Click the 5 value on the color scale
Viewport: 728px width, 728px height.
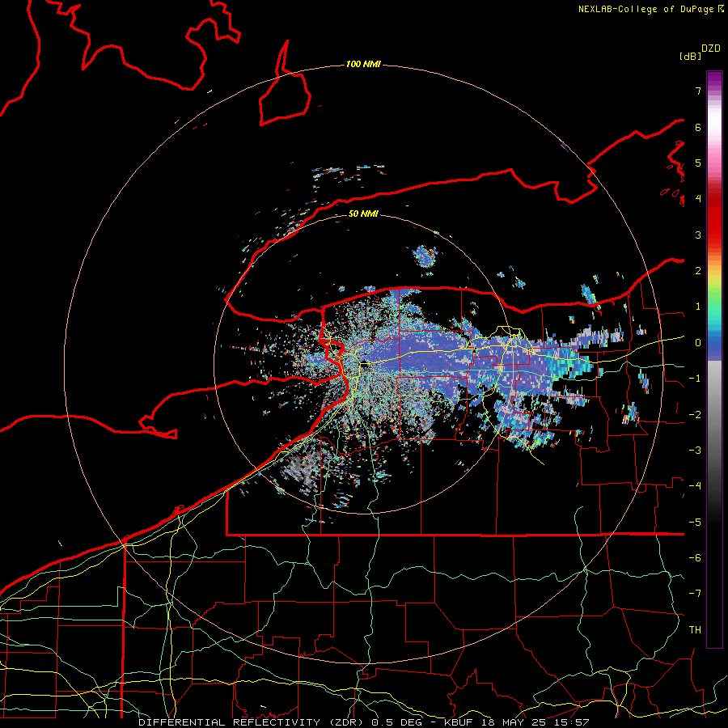(x=698, y=163)
